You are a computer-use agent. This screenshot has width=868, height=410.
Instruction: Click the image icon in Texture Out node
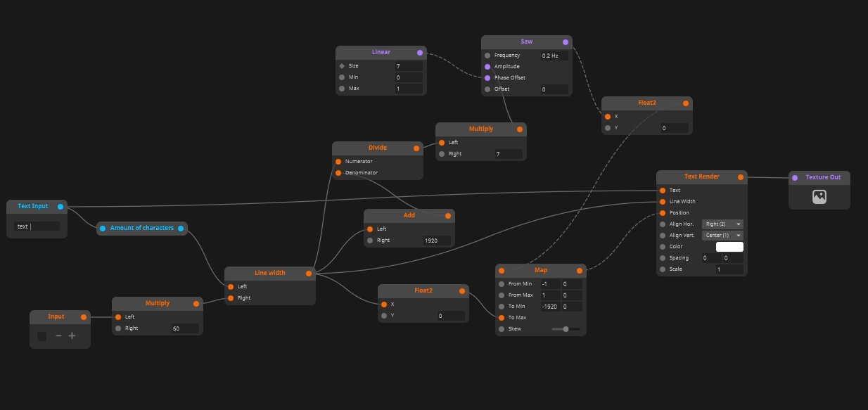[819, 198]
